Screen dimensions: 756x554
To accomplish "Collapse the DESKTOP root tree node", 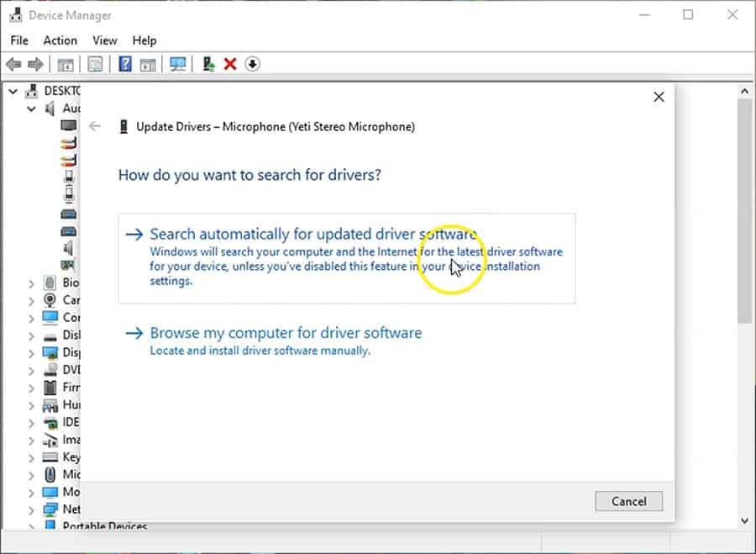I will pos(13,91).
